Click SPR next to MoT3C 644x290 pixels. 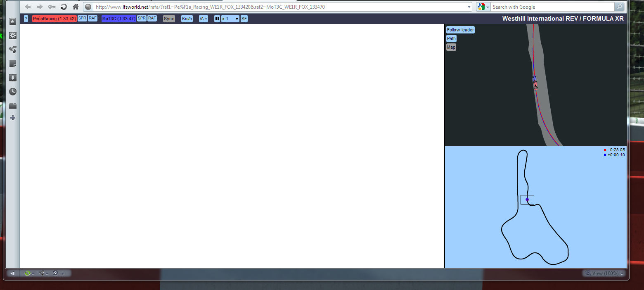pos(142,18)
